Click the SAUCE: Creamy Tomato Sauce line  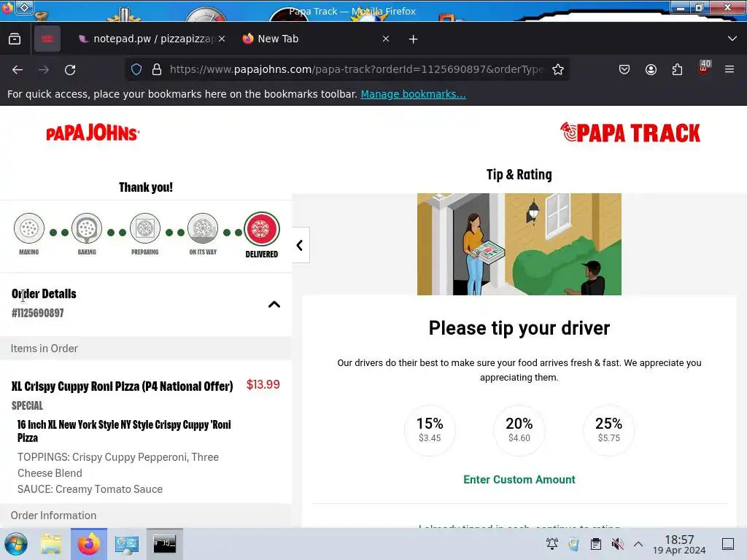90,489
